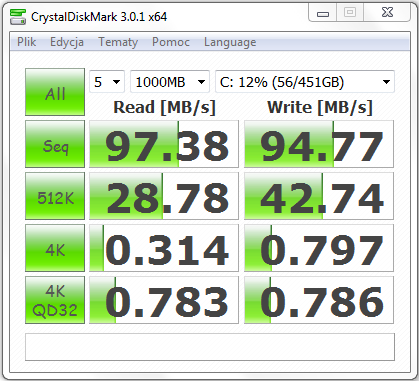Click the empty comment field at bottom
Viewport: 419px width, 381px height.
tap(210, 347)
